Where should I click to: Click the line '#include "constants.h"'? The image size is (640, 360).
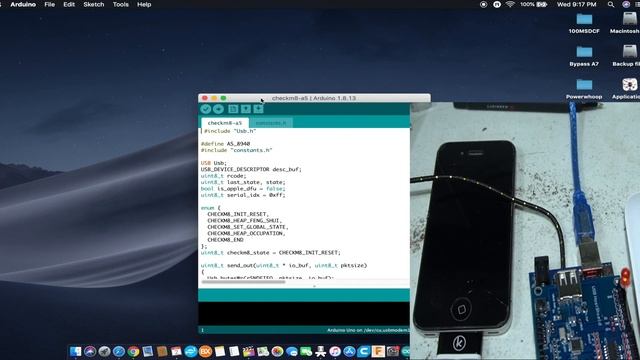click(x=236, y=150)
